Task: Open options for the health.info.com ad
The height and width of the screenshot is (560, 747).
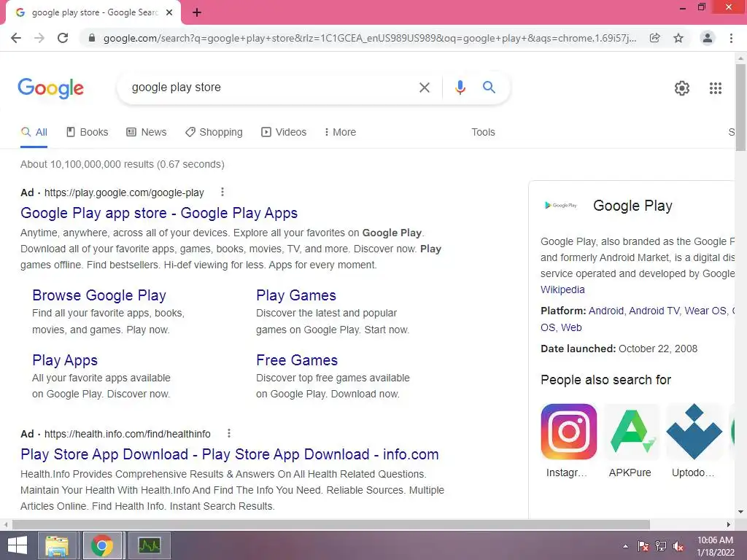Action: [x=228, y=433]
